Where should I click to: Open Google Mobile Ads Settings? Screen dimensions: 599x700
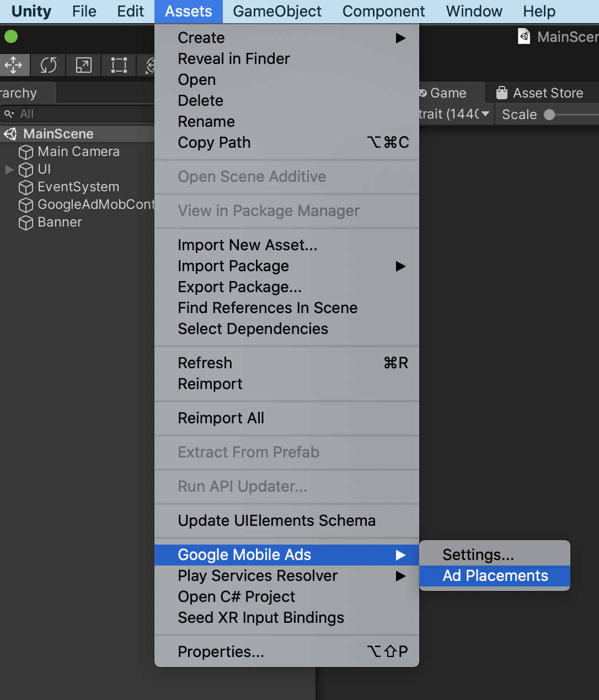(478, 554)
